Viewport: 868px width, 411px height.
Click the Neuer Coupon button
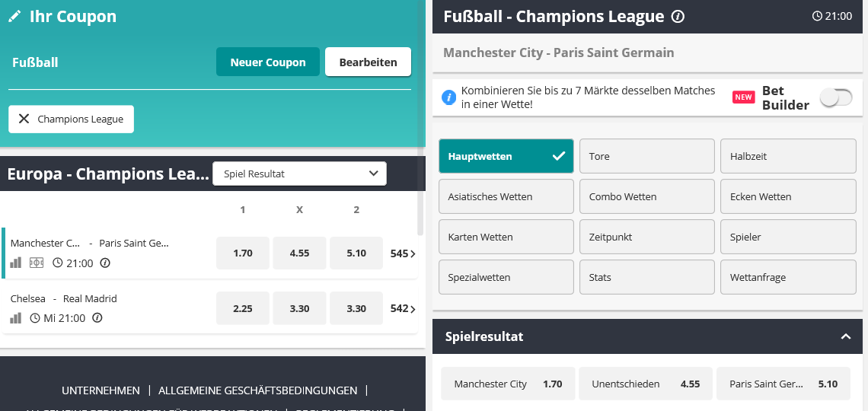pyautogui.click(x=268, y=62)
